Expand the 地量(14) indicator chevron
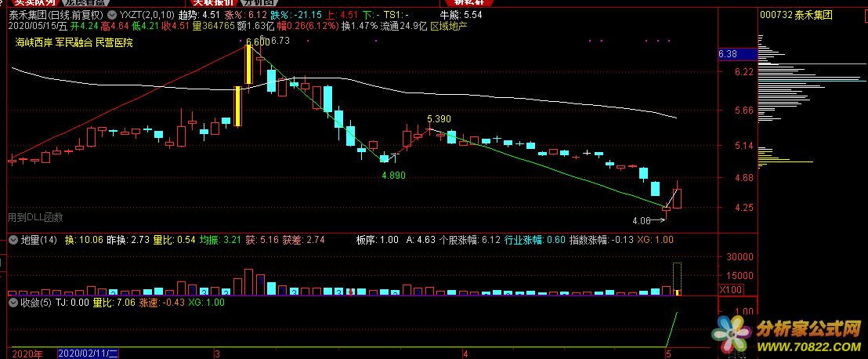Viewport: 868px width, 359px height. tap(13, 240)
